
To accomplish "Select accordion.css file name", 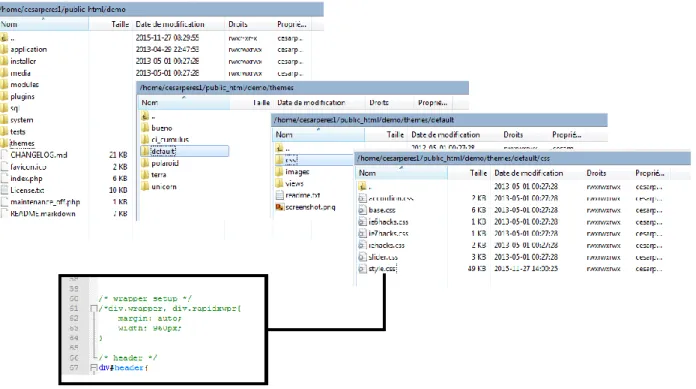I will [391, 198].
